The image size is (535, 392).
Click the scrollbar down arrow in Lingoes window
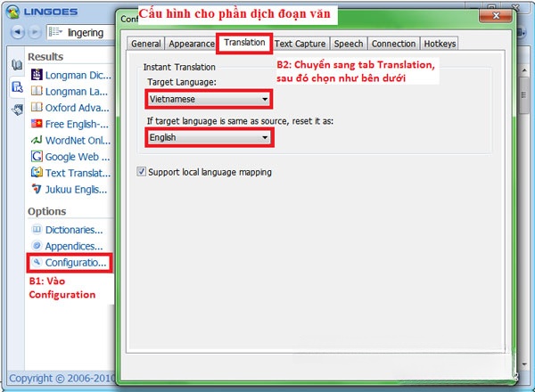click(x=524, y=364)
